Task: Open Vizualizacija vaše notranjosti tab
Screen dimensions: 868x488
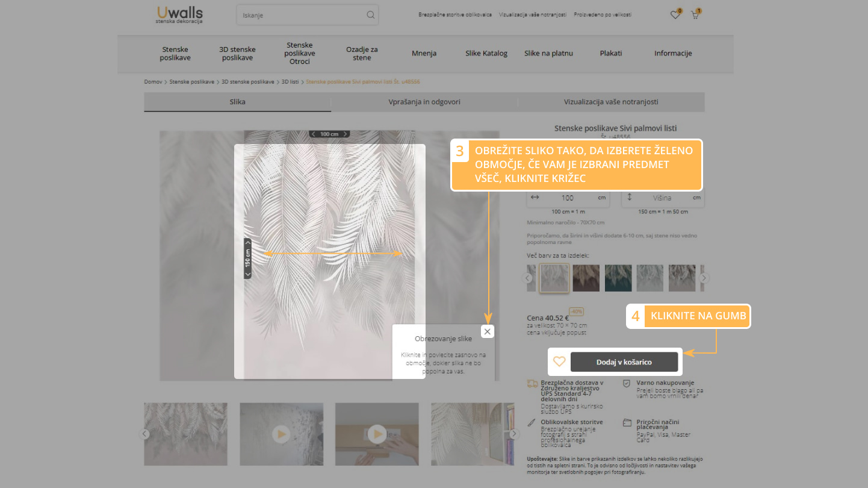Action: click(x=610, y=102)
